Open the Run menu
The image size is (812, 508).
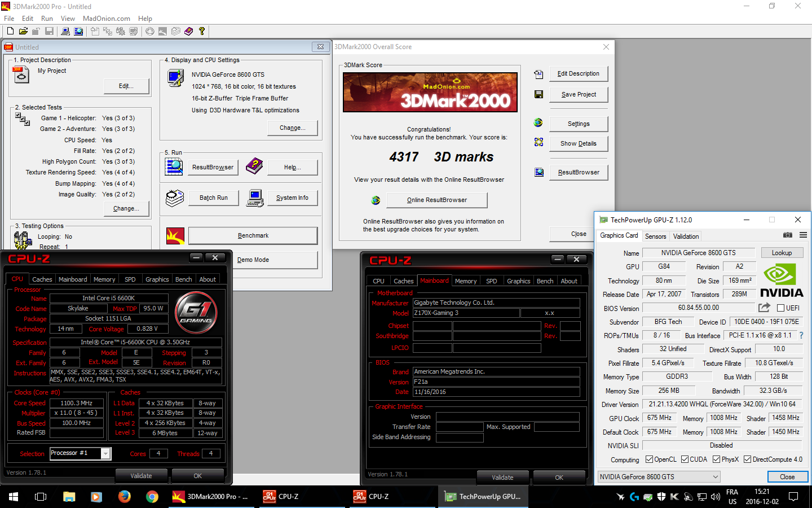click(x=47, y=18)
